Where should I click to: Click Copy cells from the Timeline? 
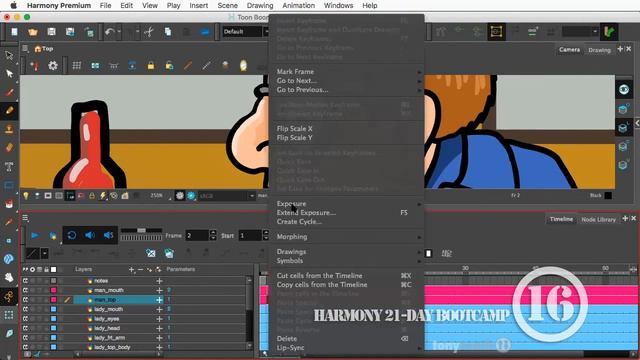[348, 285]
